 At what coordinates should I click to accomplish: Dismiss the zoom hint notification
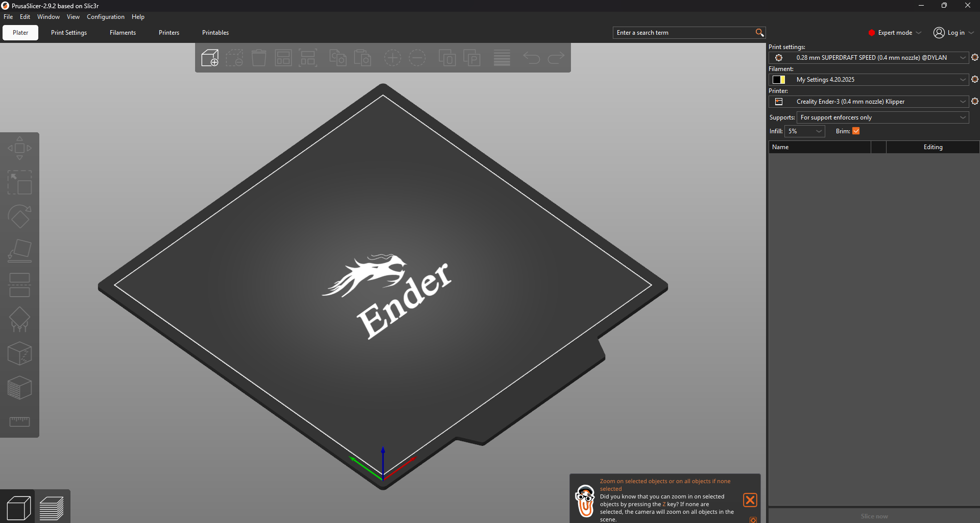point(750,500)
